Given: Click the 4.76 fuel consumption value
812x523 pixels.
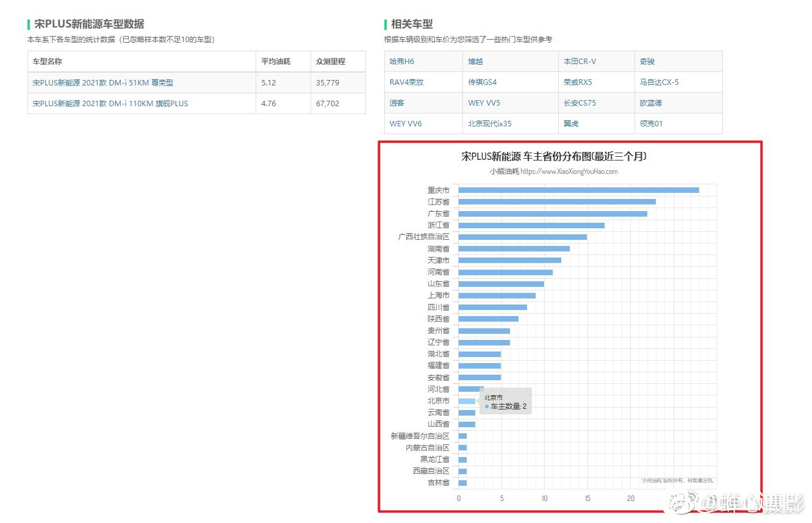Looking at the screenshot, I should [x=268, y=103].
